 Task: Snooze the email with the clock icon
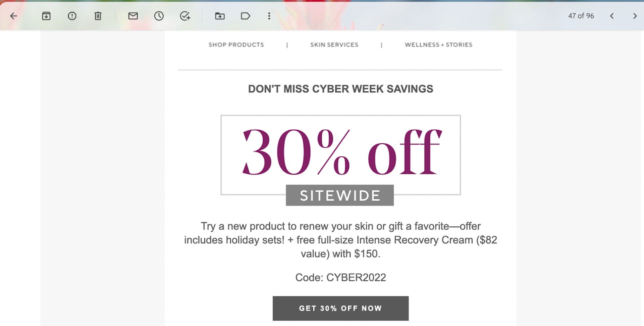(159, 16)
